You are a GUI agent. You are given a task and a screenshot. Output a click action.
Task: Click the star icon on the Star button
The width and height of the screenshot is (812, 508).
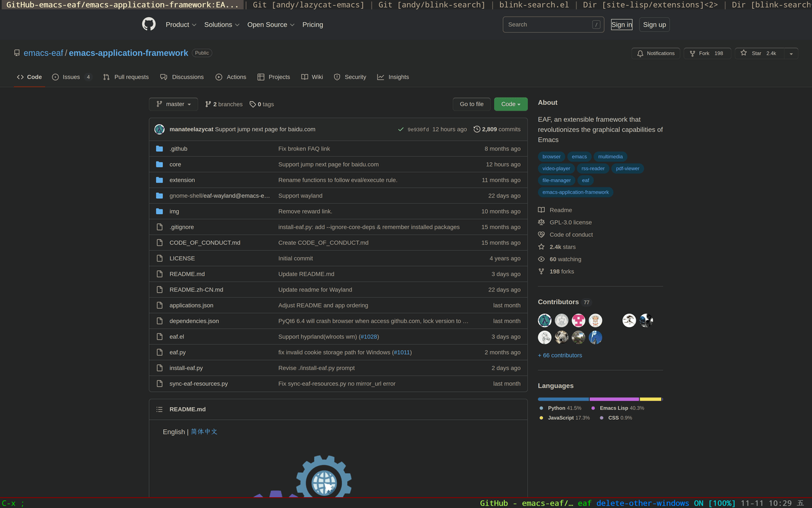tap(743, 53)
